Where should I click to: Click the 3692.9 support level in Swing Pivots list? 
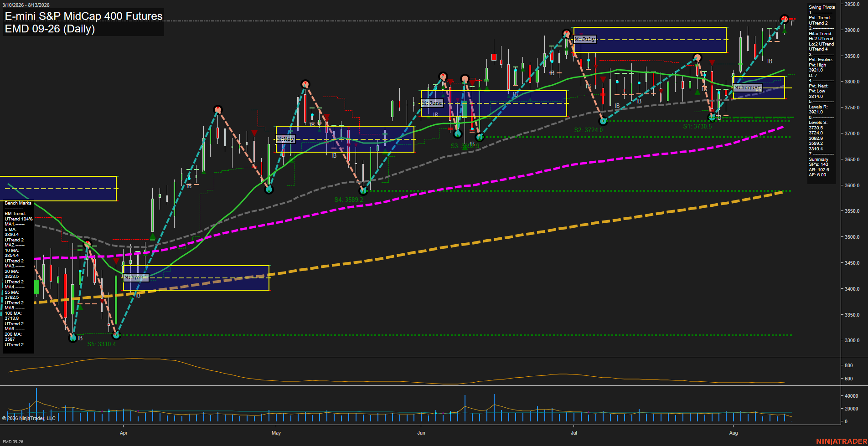pyautogui.click(x=816, y=138)
